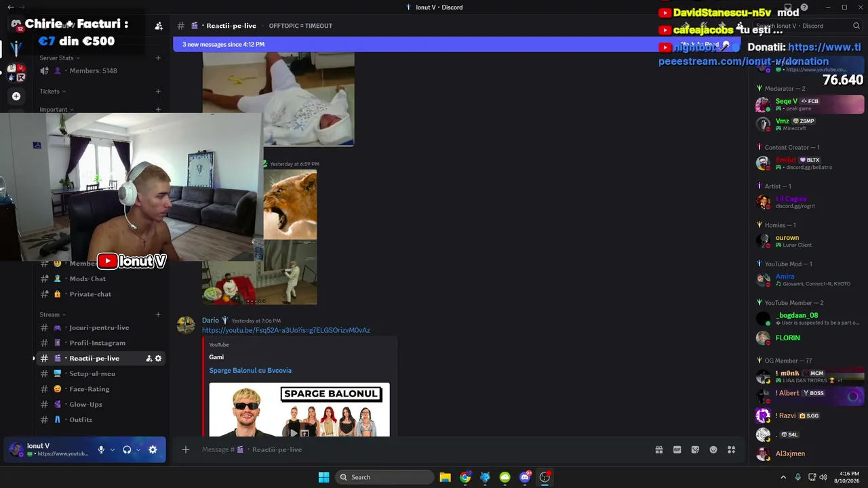Collapse the Important category

point(56,109)
